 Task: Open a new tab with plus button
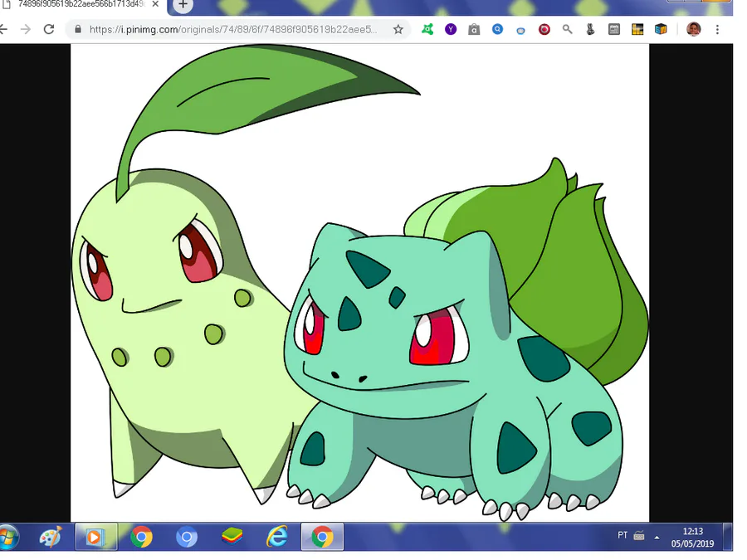(x=183, y=5)
